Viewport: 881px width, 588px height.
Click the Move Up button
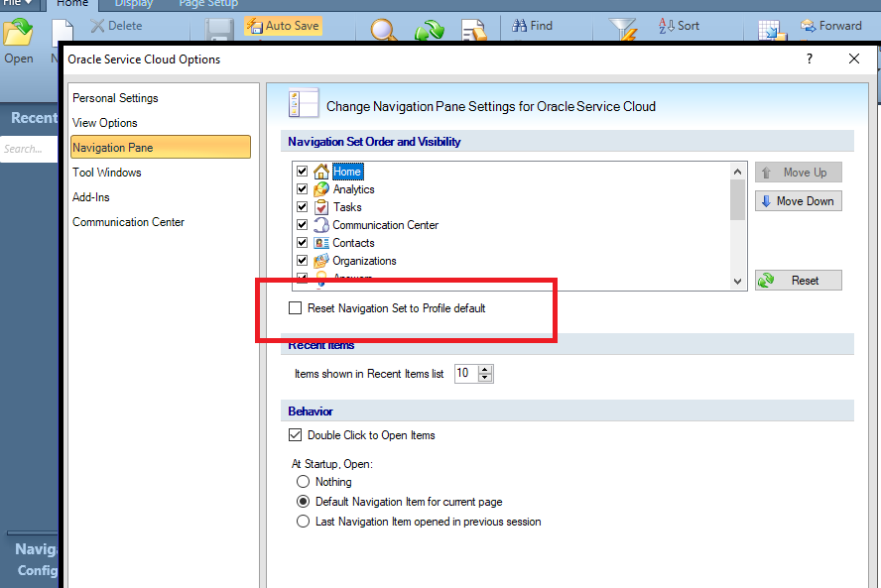click(x=799, y=173)
